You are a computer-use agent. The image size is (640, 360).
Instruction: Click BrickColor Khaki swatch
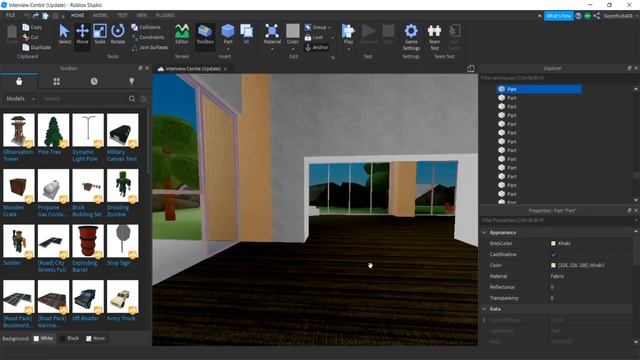tap(553, 243)
